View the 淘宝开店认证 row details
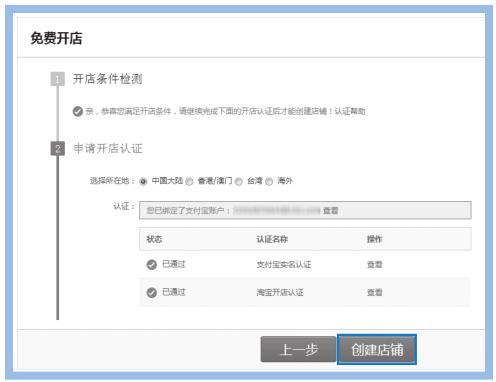The width and height of the screenshot is (496, 382). (x=375, y=293)
